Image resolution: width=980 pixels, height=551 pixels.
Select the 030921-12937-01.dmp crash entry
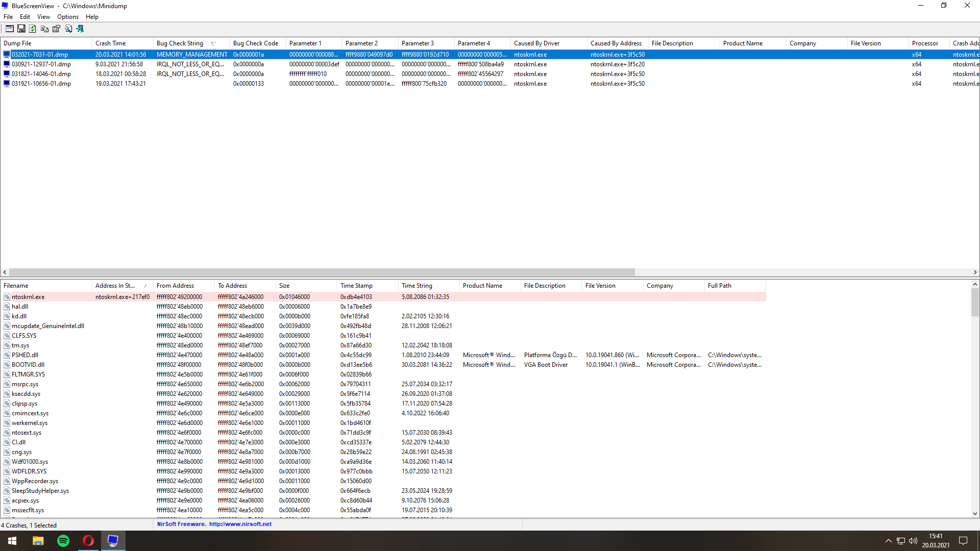tap(41, 64)
